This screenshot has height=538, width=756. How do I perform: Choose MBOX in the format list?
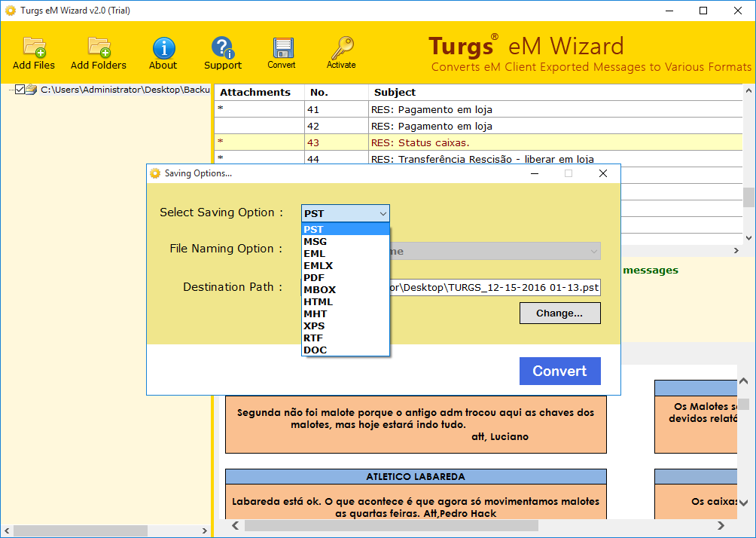tap(345, 289)
